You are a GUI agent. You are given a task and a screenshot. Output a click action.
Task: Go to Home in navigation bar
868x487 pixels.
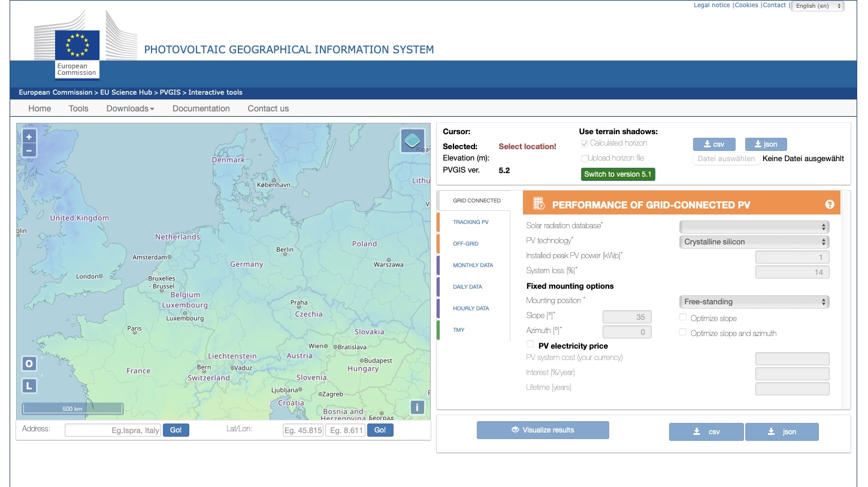click(40, 108)
